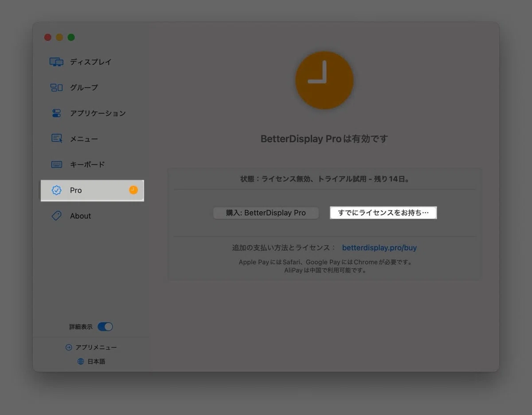Click orange trial clock badge beside Pro
Image resolution: width=532 pixels, height=415 pixels.
pos(133,190)
